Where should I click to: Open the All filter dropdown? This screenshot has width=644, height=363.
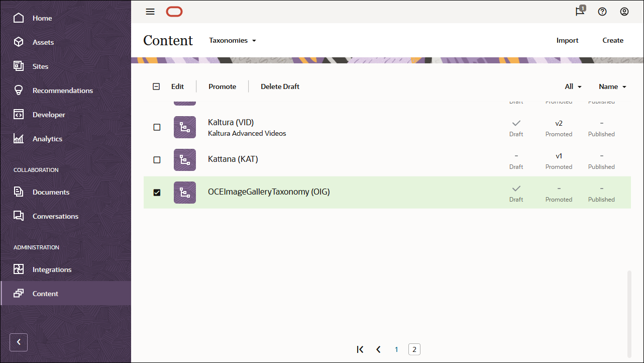tap(573, 86)
